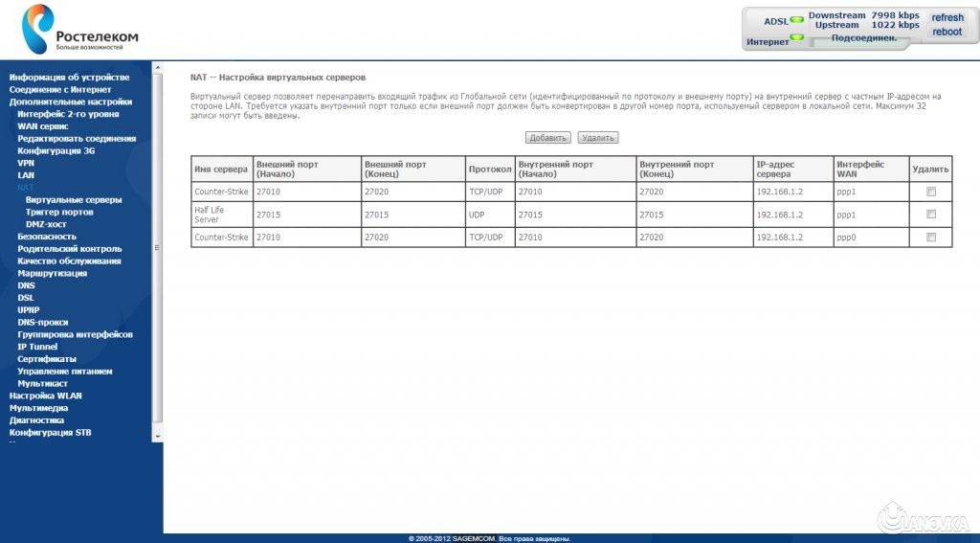Open Дополнительные настройки menu

coord(71,102)
